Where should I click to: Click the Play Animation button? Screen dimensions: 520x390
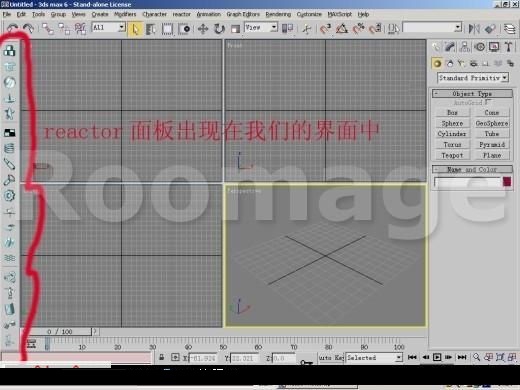tap(437, 357)
